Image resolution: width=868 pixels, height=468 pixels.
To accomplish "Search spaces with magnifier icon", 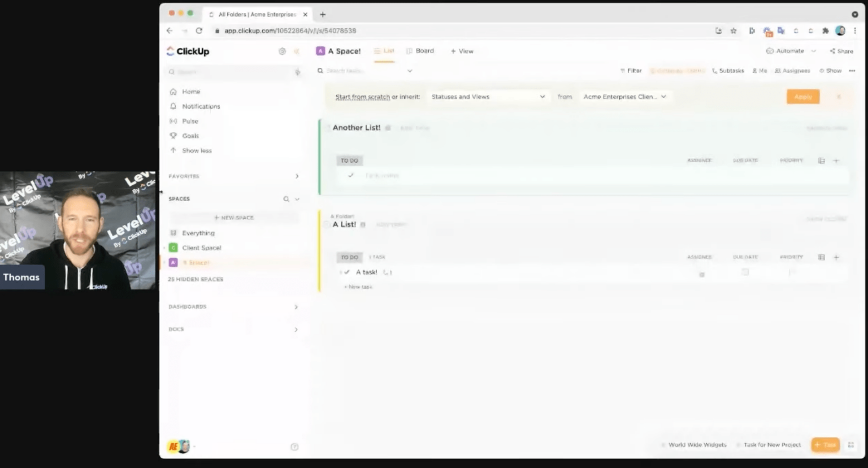I will tap(286, 199).
